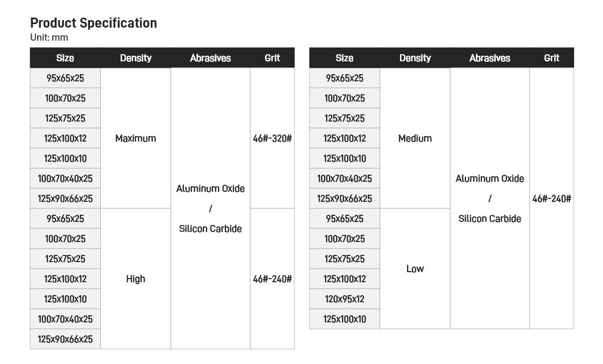Select Silicon Carbide text in right table
Viewport: 603px width, 364px height.
(x=490, y=218)
